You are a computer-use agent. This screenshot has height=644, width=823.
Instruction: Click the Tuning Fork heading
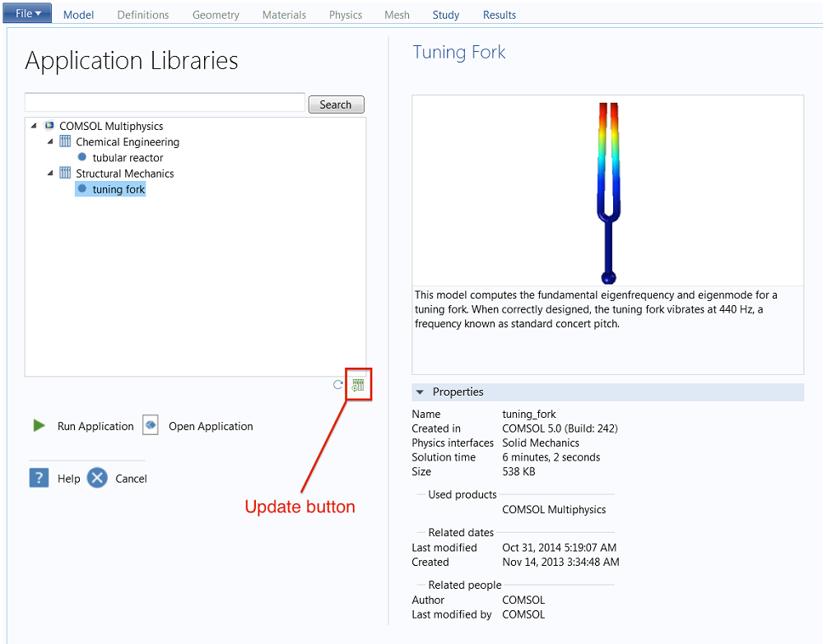[x=459, y=53]
